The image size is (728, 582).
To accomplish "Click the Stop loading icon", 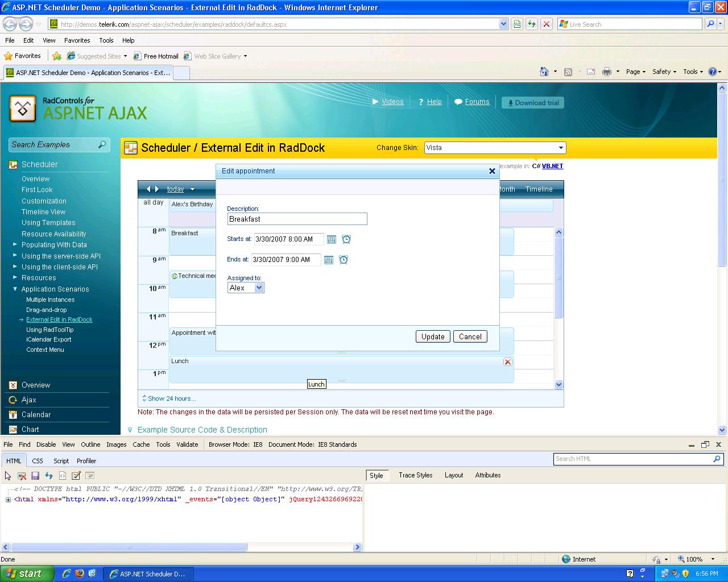I will coord(547,24).
